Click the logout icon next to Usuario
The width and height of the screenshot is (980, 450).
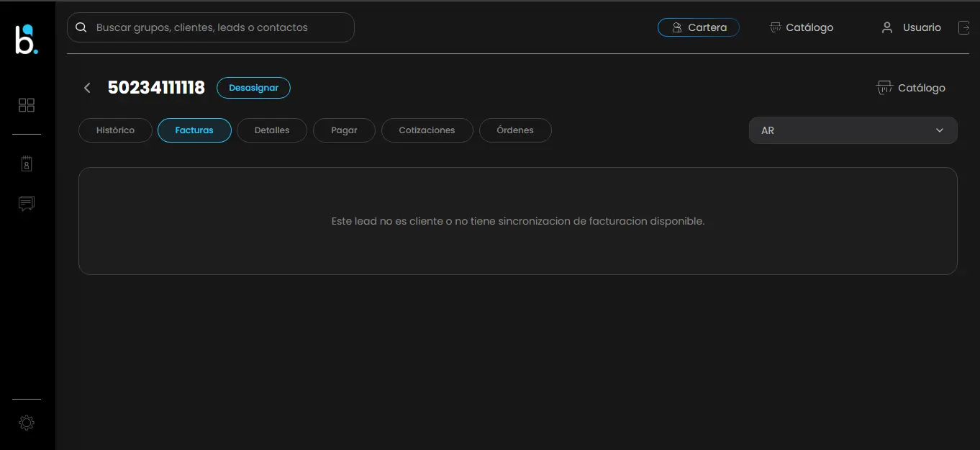pos(964,27)
